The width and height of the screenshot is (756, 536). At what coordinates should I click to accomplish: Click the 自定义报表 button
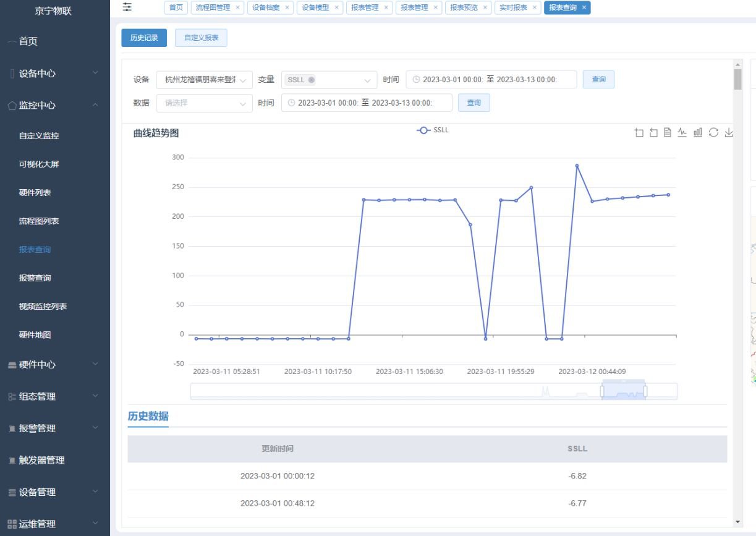tap(201, 38)
